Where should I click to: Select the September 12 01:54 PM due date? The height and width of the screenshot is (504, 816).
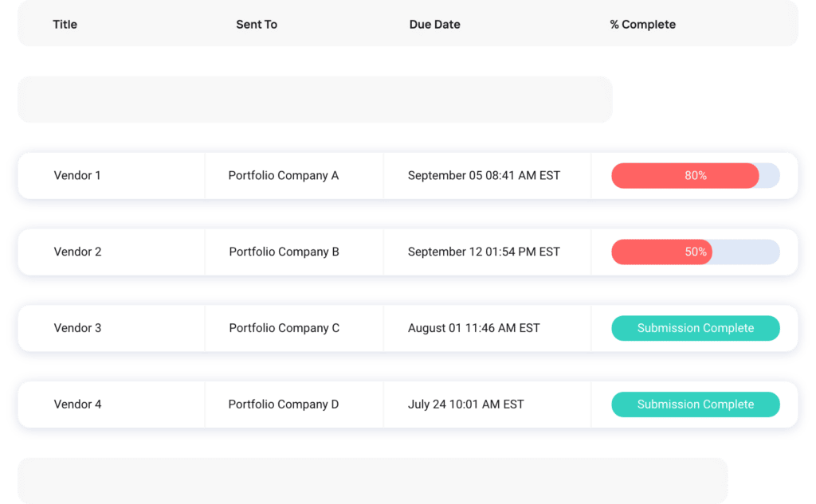point(484,252)
